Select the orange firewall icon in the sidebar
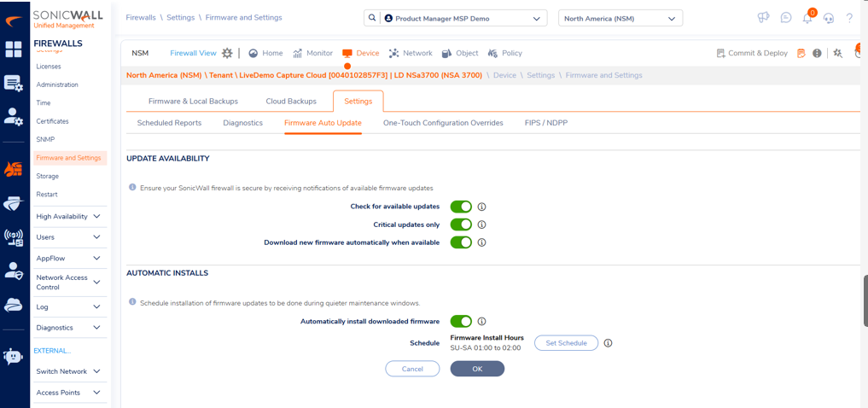Screen dimensions: 868x408 tap(14, 169)
